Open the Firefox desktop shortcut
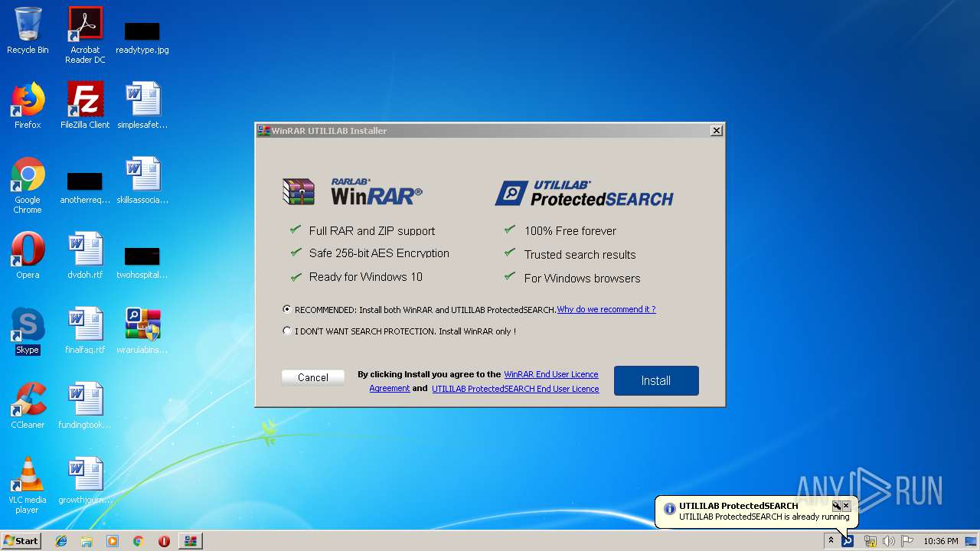Screen dimensions: 980x551 point(28,106)
